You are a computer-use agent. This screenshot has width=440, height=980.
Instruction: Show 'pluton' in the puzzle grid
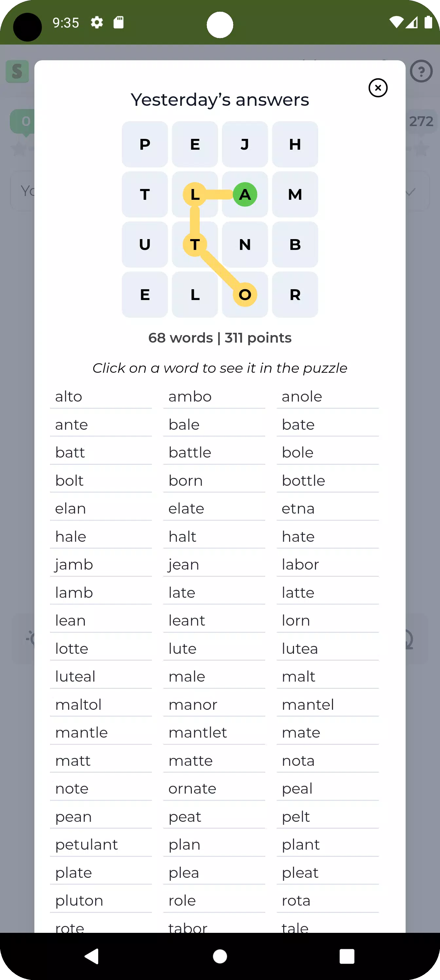click(x=79, y=900)
